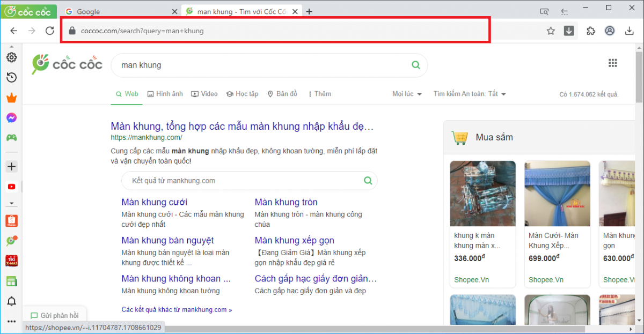Click the notifications bell in sidebar
This screenshot has height=334, width=644.
[x=11, y=301]
